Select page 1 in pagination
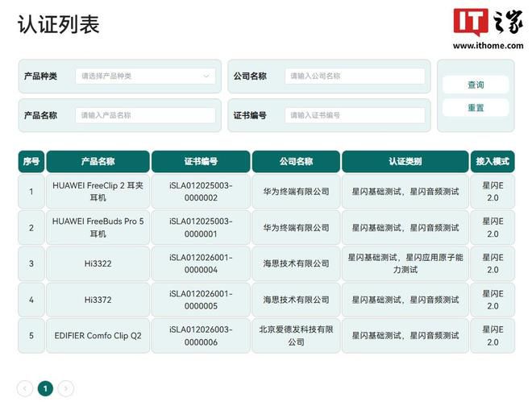Screen dimensions: 532x410 click(45, 388)
